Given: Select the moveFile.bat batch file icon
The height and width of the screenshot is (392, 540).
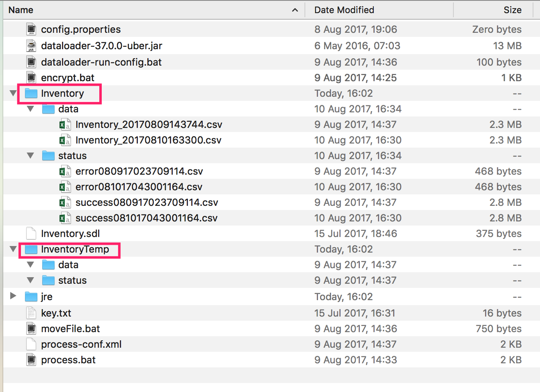Looking at the screenshot, I should 31,328.
